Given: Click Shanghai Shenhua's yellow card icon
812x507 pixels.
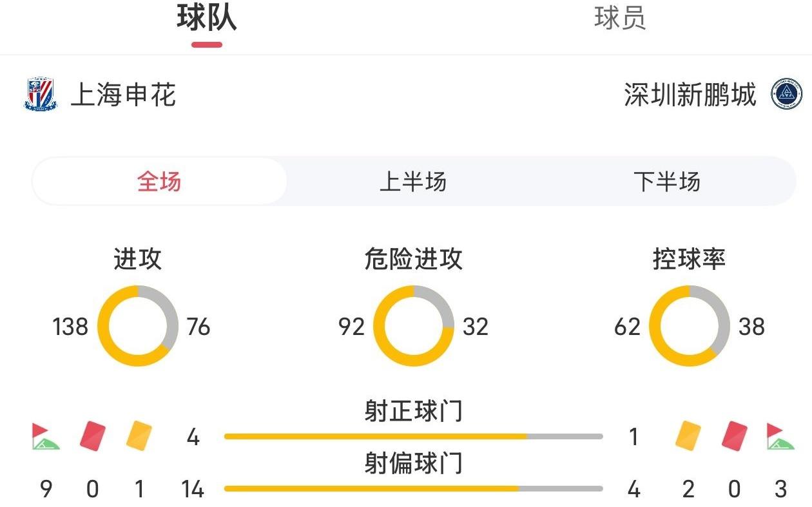Looking at the screenshot, I should click(138, 434).
